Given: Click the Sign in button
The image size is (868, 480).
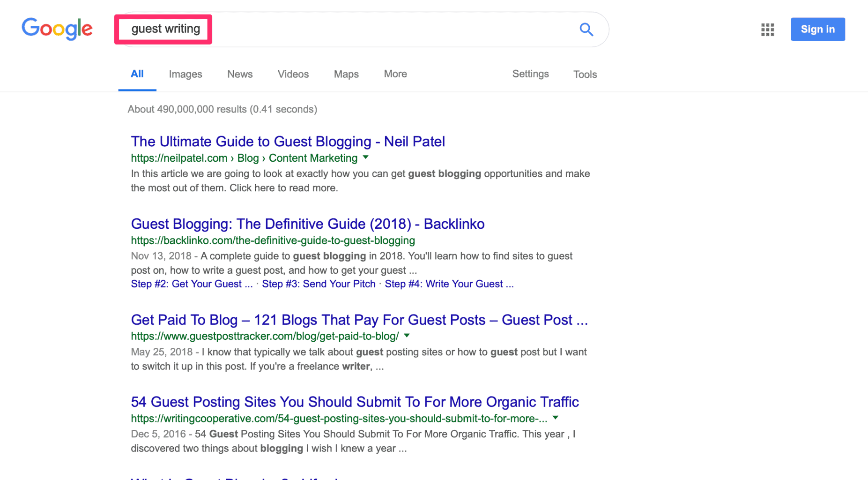Looking at the screenshot, I should click(x=818, y=29).
